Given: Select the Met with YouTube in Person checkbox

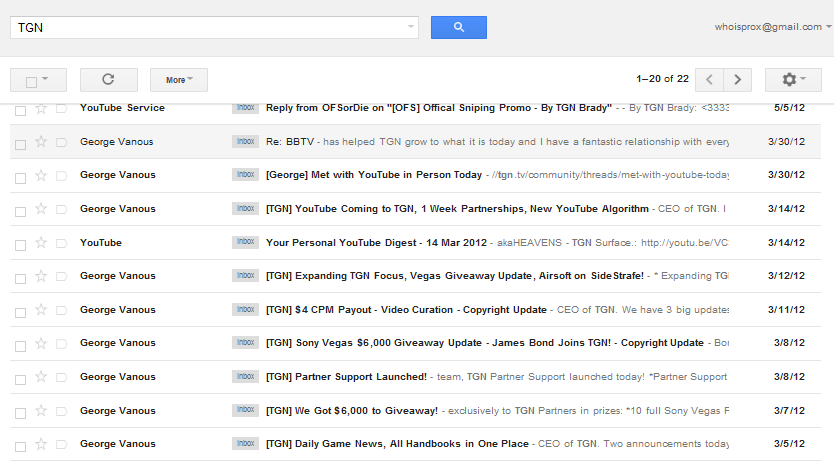Looking at the screenshot, I should coord(20,178).
